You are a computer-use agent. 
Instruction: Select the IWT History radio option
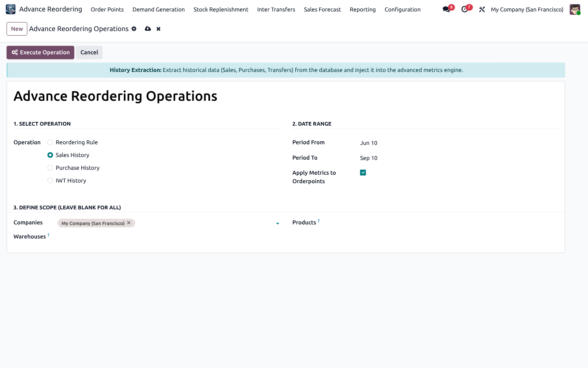[x=50, y=181]
